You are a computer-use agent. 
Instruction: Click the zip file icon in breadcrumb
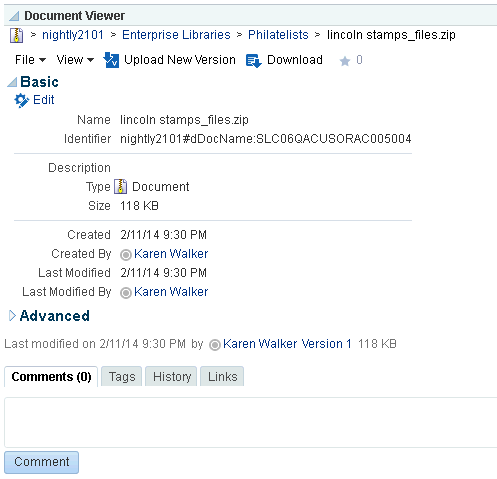pos(16,35)
